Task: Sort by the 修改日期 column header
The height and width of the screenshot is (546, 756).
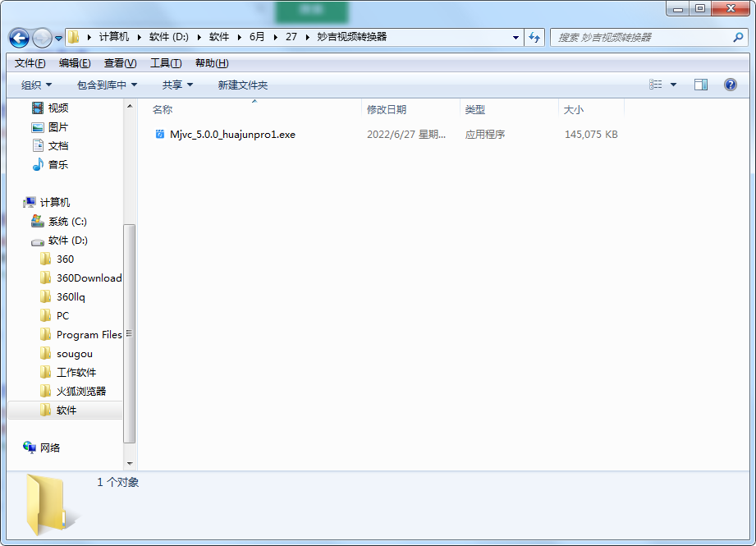Action: pyautogui.click(x=387, y=109)
